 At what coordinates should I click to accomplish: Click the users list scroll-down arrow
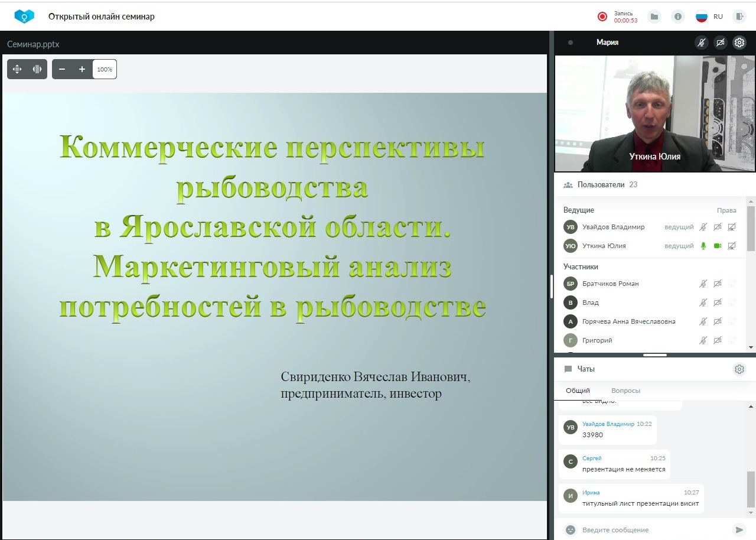point(751,347)
